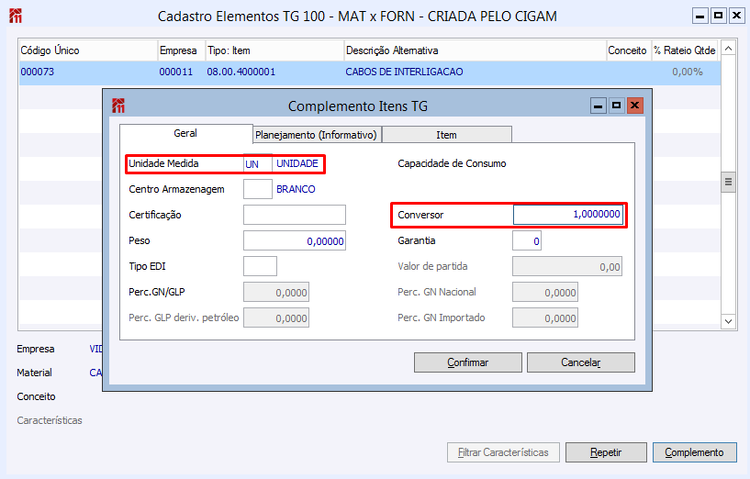This screenshot has width=750, height=479.
Task: Click the grid scrollbar up arrow
Action: click(728, 49)
